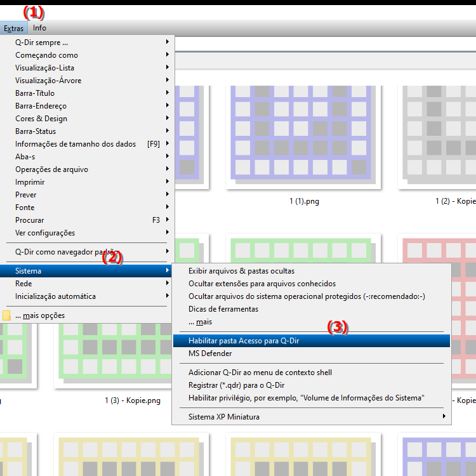Open Operações de arquivo submenu
Viewport: 476px width, 476px height.
point(87,169)
